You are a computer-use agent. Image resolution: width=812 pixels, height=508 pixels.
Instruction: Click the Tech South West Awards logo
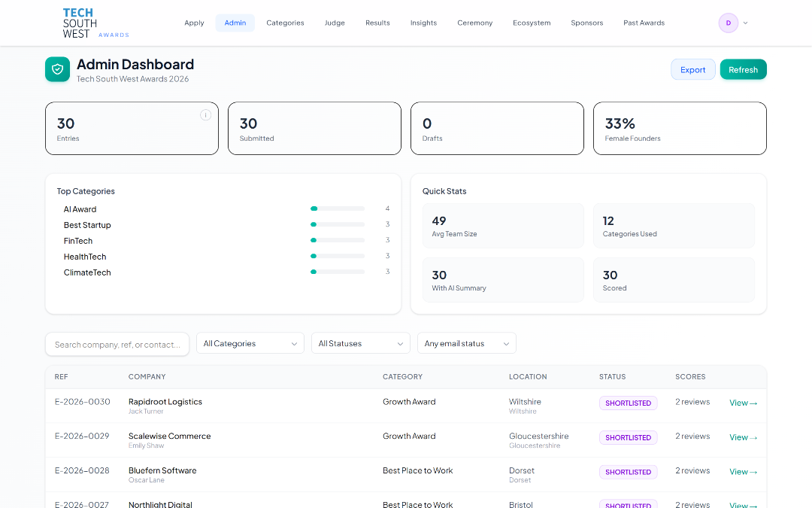pyautogui.click(x=95, y=23)
